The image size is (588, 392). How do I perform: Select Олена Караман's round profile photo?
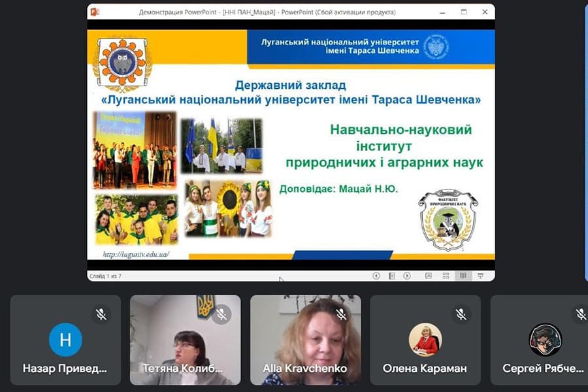coord(425,340)
